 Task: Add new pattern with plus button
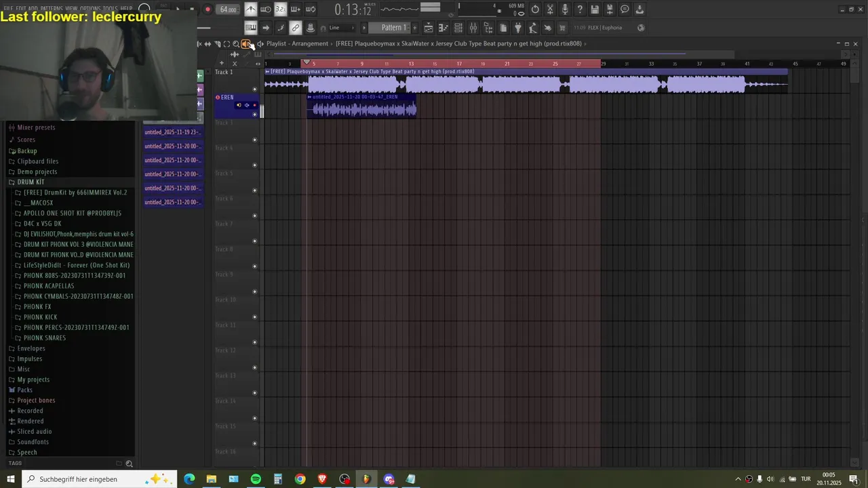415,28
